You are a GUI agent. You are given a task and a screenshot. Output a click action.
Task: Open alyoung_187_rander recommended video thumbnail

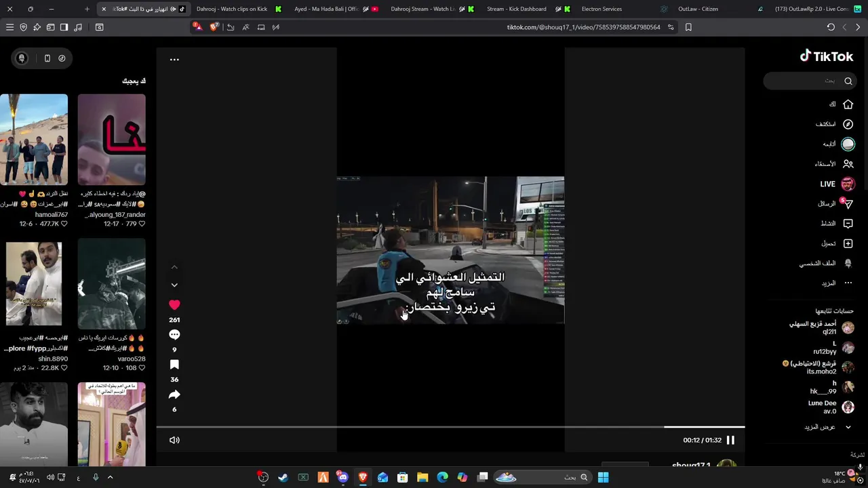[111, 140]
